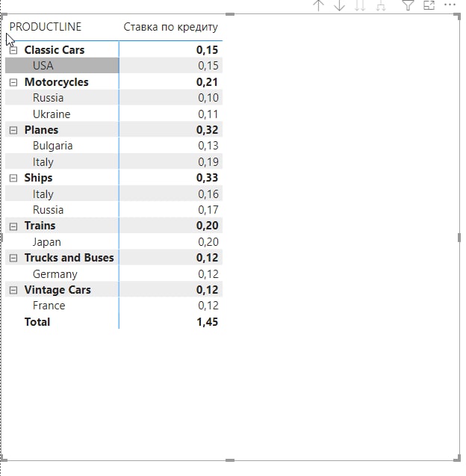Sort by Ставка по кредиту column header
466x476 pixels.
(x=170, y=27)
